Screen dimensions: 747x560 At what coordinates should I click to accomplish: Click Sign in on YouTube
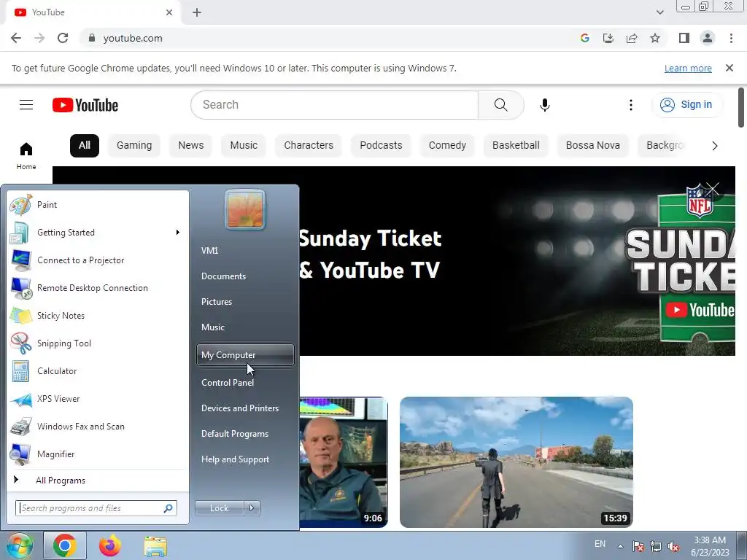tap(686, 105)
